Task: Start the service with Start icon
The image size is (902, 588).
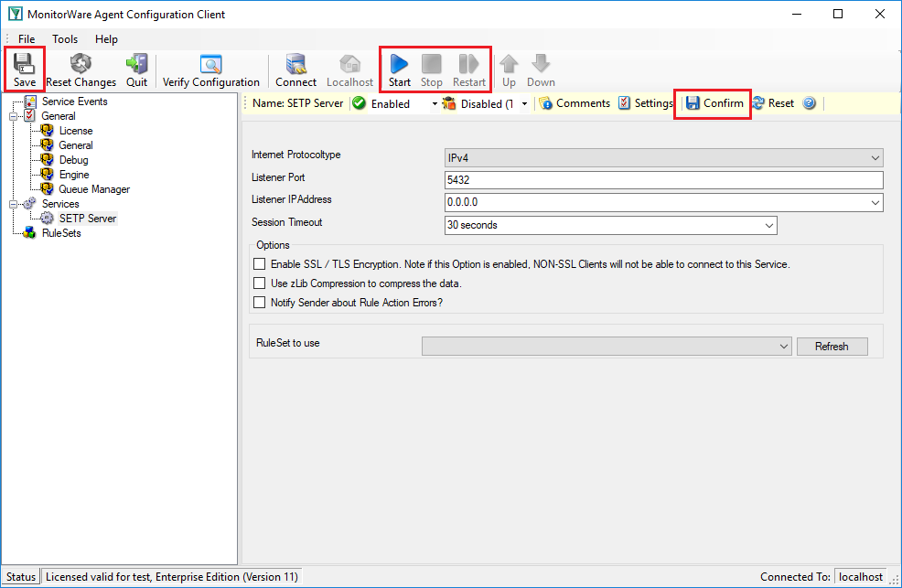Action: [399, 70]
